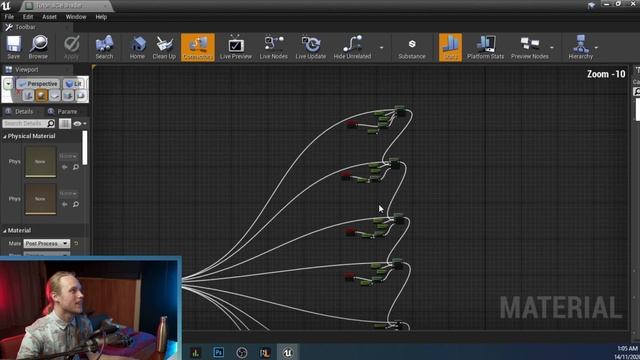Select sphere preview mesh icon
The width and height of the screenshot is (640, 360).
point(41,96)
